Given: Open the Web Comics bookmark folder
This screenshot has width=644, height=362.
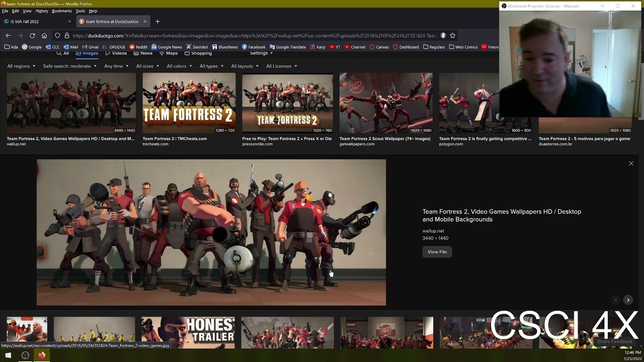Looking at the screenshot, I should (x=463, y=47).
